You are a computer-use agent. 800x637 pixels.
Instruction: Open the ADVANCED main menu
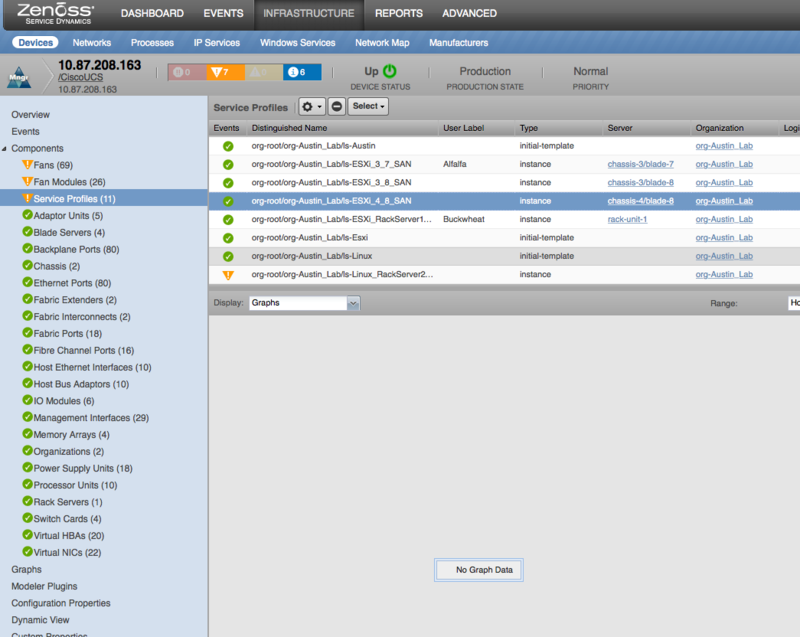point(469,14)
